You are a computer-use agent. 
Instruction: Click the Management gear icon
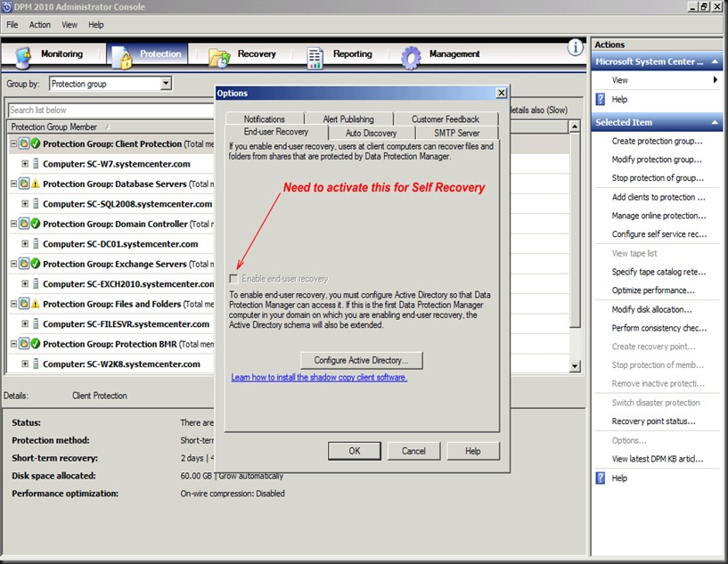[411, 58]
